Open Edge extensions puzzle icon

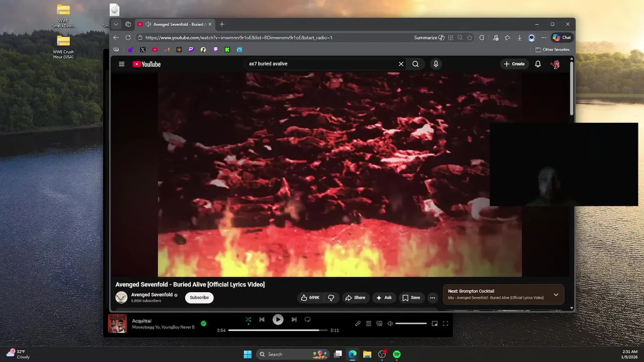pos(481,38)
